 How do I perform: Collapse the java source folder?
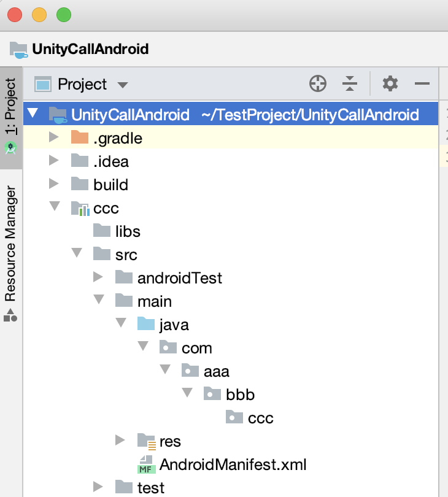pyautogui.click(x=121, y=323)
